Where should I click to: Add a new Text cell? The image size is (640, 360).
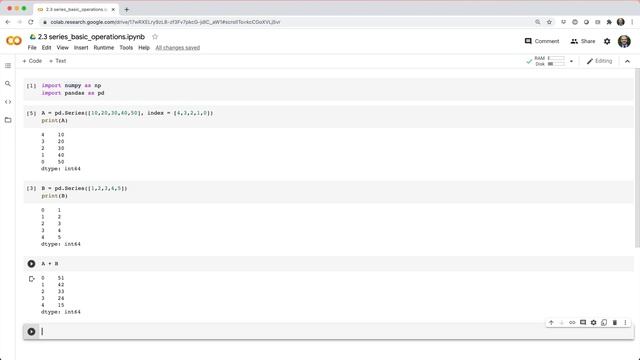[x=58, y=61]
